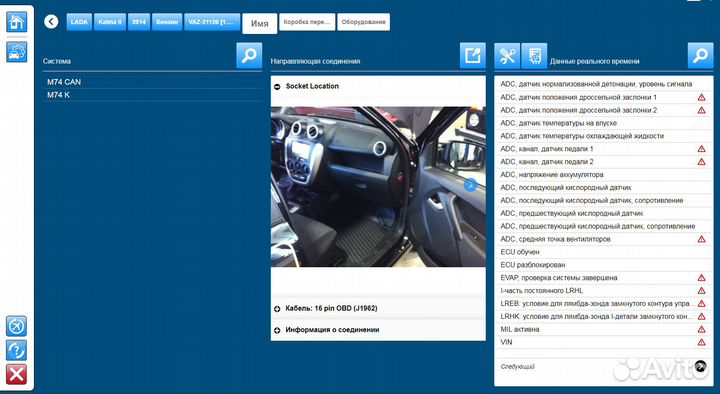
Task: Click the airplane flight mode icon
Action: (17, 326)
